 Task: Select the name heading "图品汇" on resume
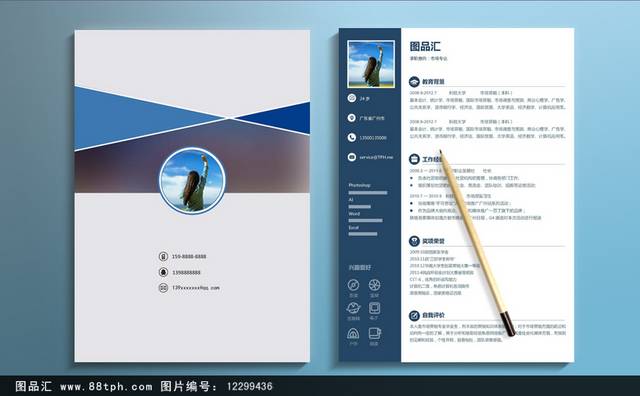(425, 46)
